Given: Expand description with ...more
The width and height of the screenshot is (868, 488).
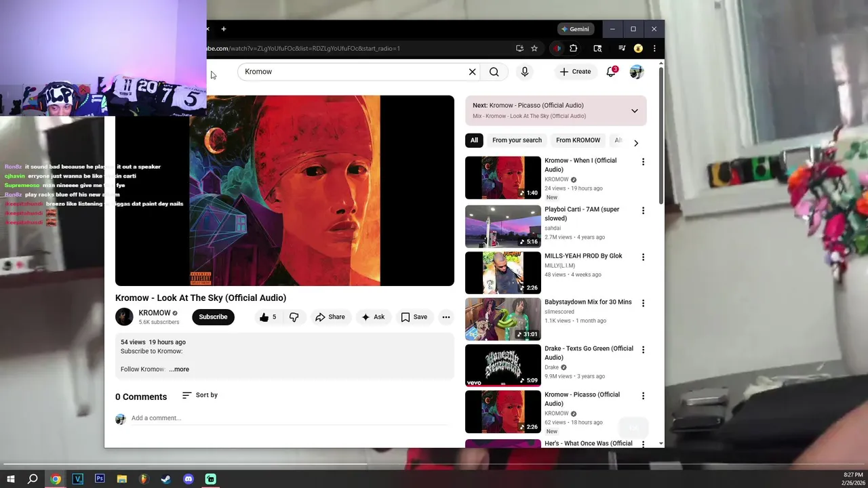Looking at the screenshot, I should tap(179, 369).
